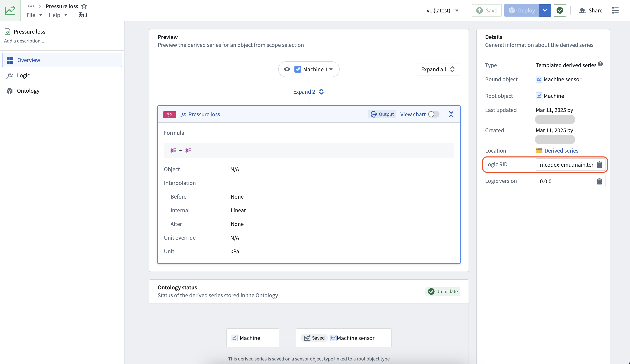Collapse the Pressure loss card with X icon
Viewport: 630px width, 364px height.
click(x=451, y=114)
